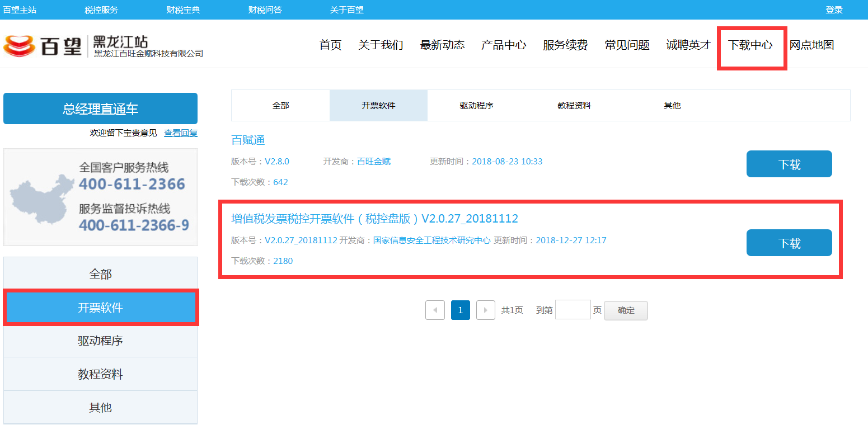Click download count 2180
This screenshot has width=868, height=425.
tap(283, 261)
